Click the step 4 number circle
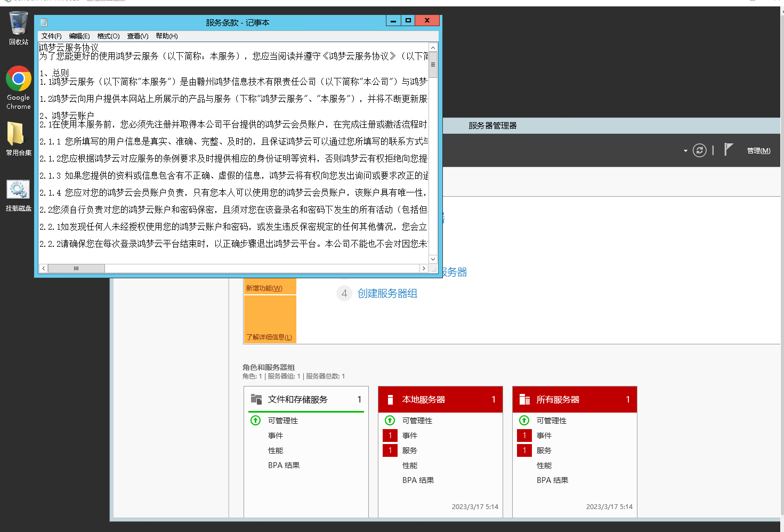This screenshot has height=532, width=784. 344,293
